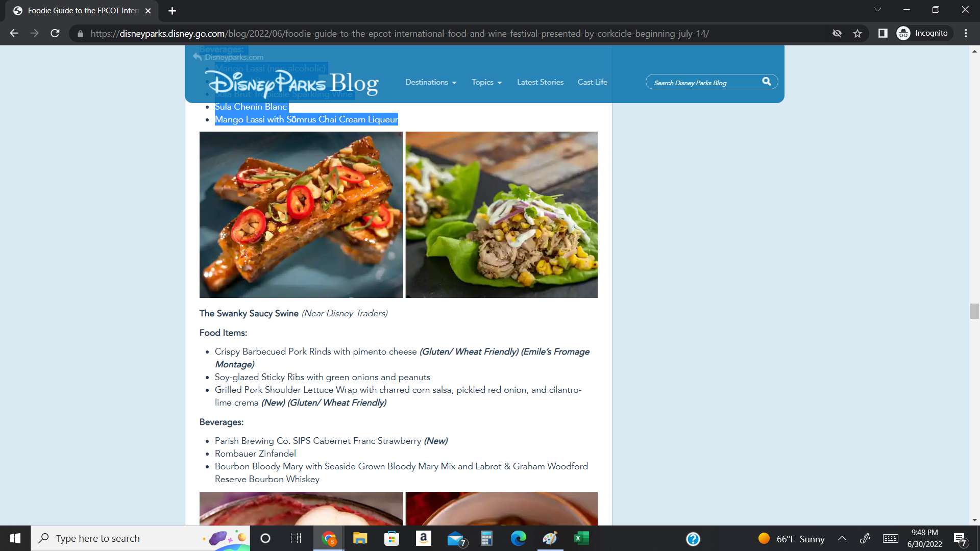Image resolution: width=980 pixels, height=551 pixels.
Task: Expand the Destinations dropdown menu
Action: pyautogui.click(x=430, y=82)
